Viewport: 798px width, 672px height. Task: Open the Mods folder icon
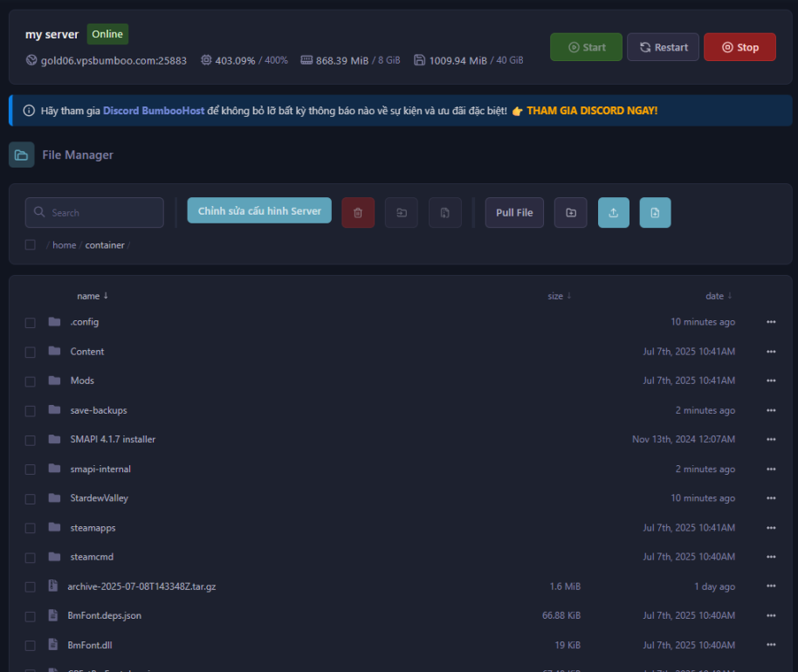tap(55, 381)
